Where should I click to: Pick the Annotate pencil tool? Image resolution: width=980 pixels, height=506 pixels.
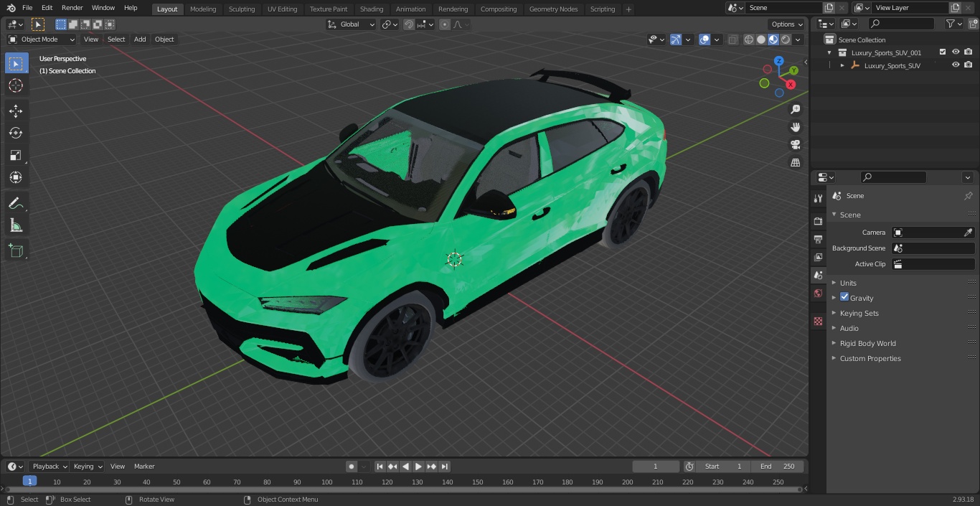(x=16, y=203)
